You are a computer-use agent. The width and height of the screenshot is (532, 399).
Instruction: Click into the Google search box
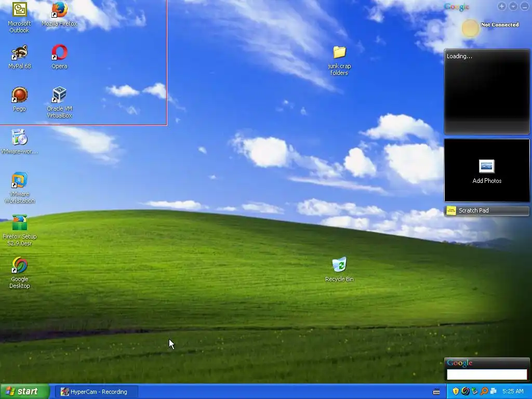click(487, 374)
